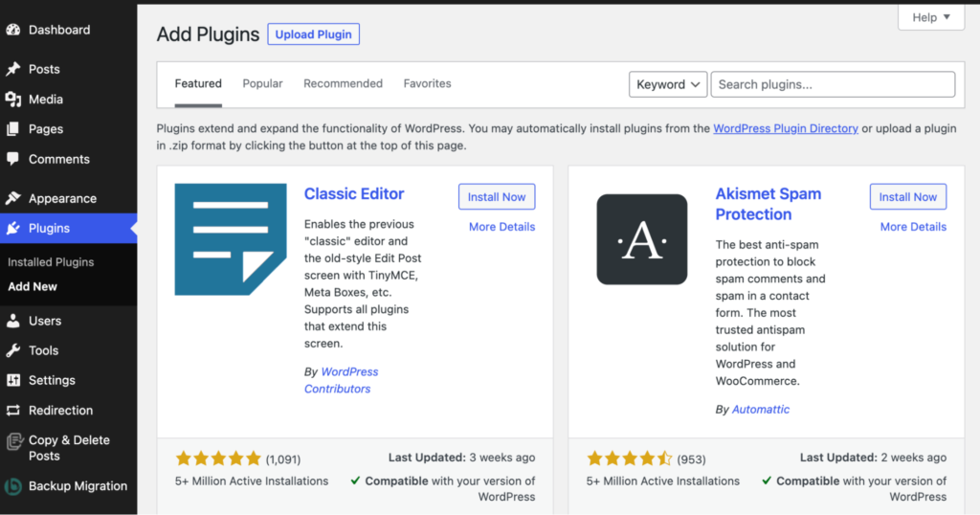Click the Classic Editor star rating

[x=218, y=459]
